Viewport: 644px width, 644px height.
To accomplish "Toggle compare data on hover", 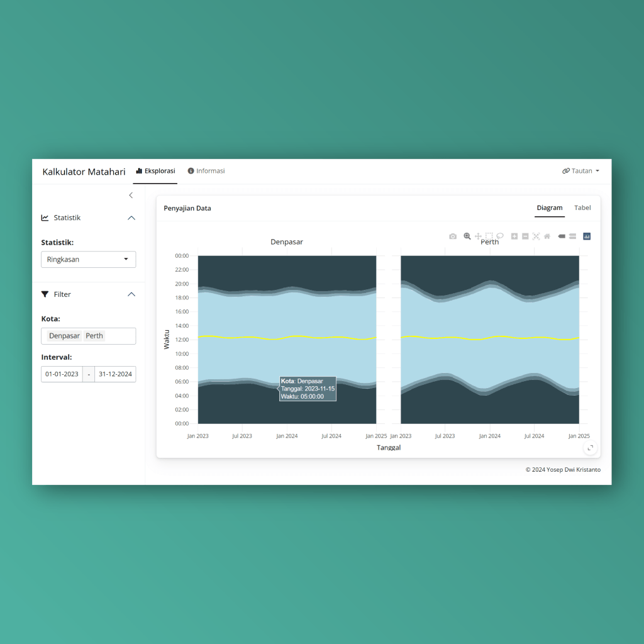I will [572, 236].
